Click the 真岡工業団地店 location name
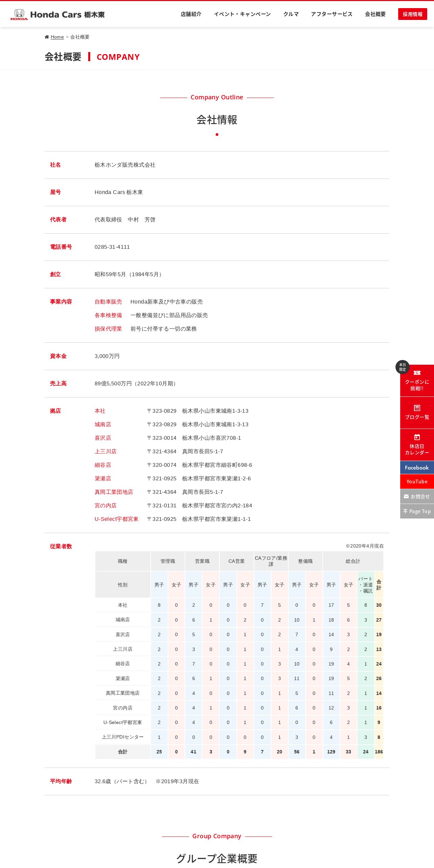Viewport: 434px width, 868px height. coord(114,492)
